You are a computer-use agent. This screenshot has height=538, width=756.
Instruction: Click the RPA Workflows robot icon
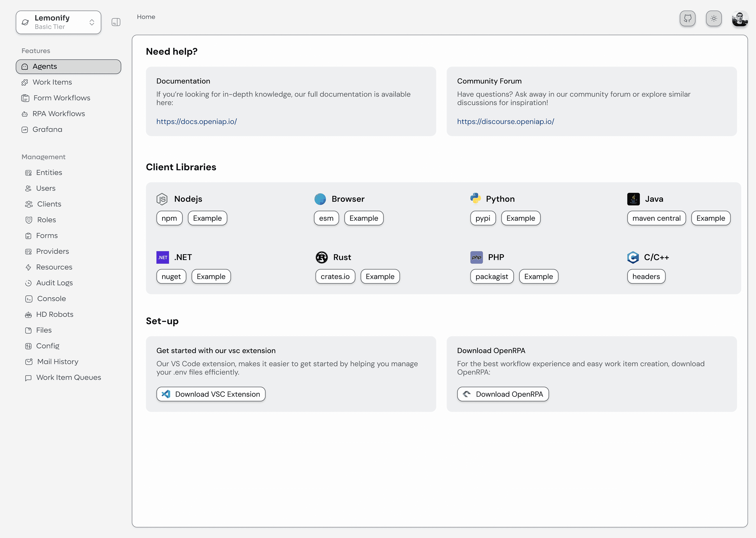point(25,114)
